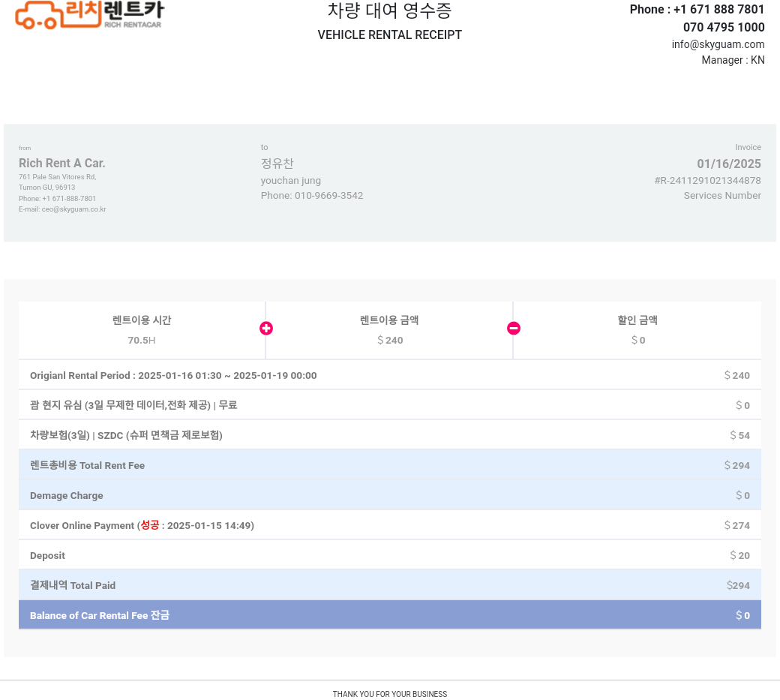Click the Tumon GU, 96913 address line
The image size is (780, 700).
[x=46, y=187]
